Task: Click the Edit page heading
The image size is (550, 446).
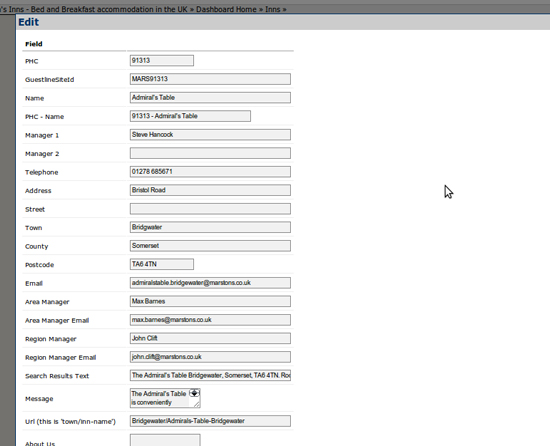Action: (x=28, y=22)
